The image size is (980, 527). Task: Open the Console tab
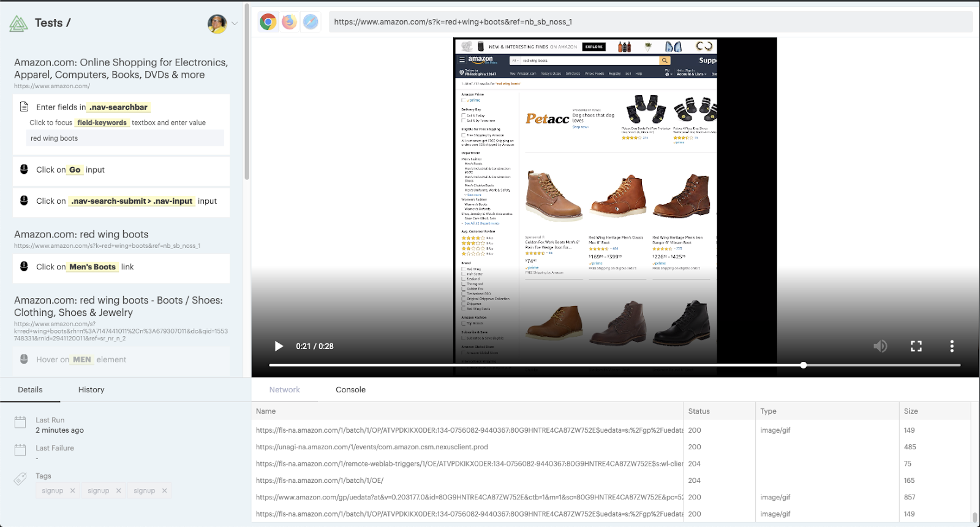pos(350,390)
